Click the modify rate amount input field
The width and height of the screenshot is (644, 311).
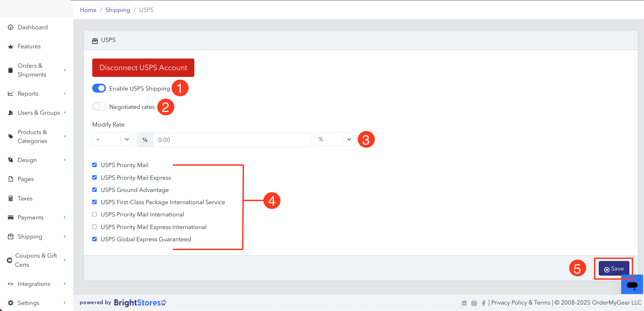pyautogui.click(x=232, y=140)
